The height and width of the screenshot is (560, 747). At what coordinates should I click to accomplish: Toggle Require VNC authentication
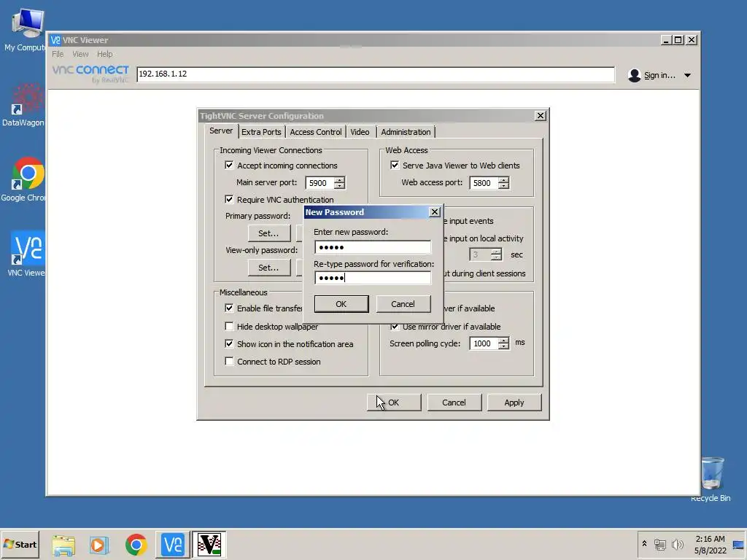click(x=229, y=199)
